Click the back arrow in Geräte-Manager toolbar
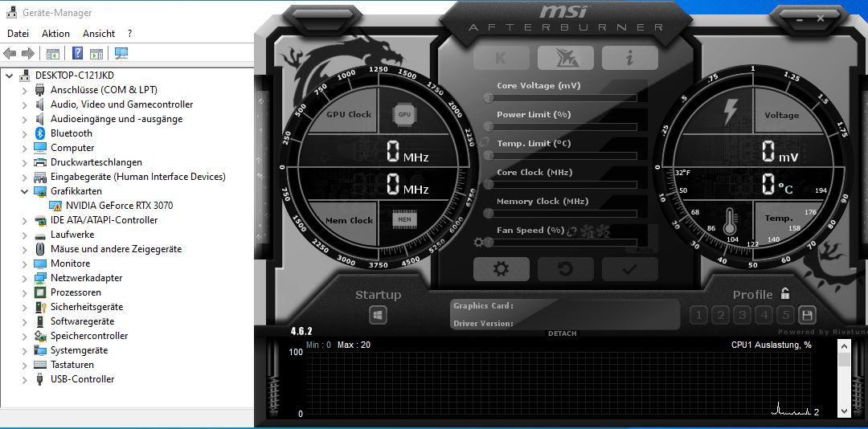 coord(10,54)
